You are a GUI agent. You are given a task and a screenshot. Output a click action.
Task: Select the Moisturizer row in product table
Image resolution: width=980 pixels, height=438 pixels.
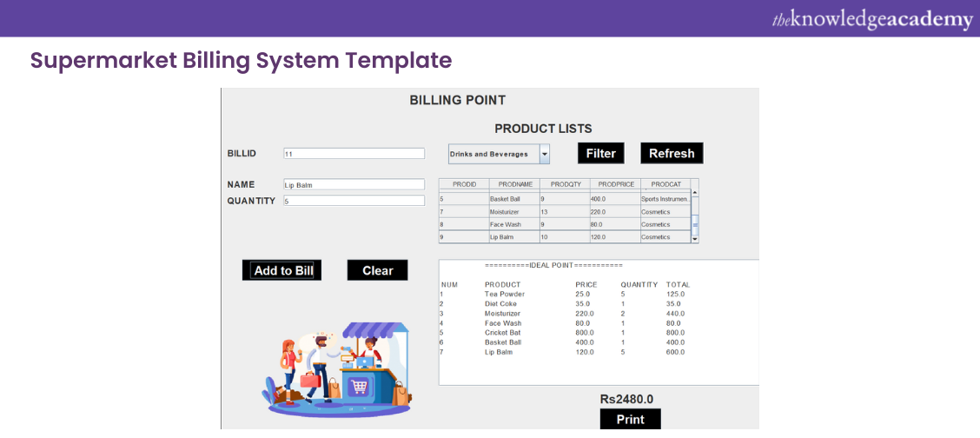[x=564, y=211]
